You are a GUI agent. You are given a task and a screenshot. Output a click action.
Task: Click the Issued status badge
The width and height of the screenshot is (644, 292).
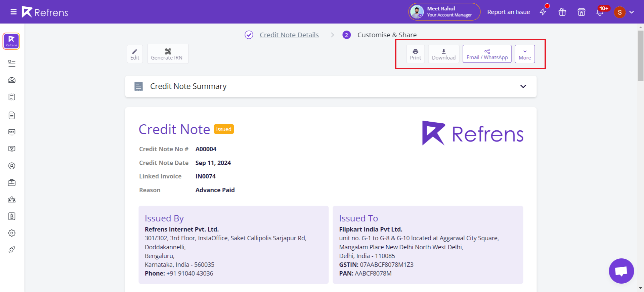[224, 129]
